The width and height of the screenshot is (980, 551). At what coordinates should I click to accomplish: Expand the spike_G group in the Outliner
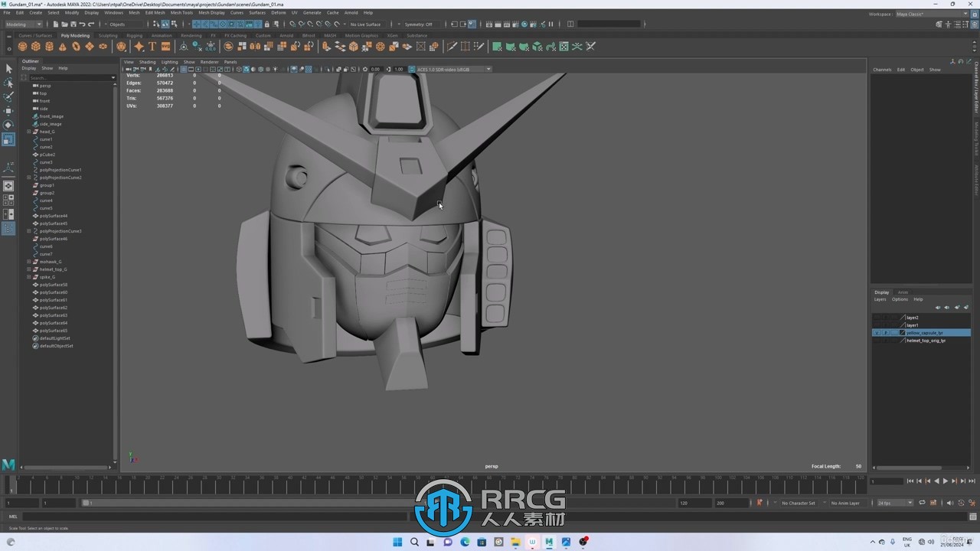coord(29,277)
